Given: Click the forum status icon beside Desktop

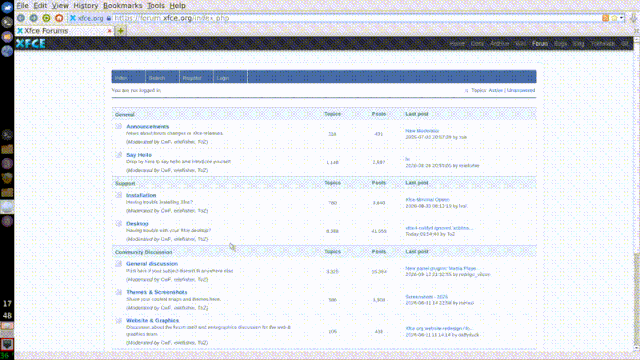Looking at the screenshot, I should click(118, 223).
